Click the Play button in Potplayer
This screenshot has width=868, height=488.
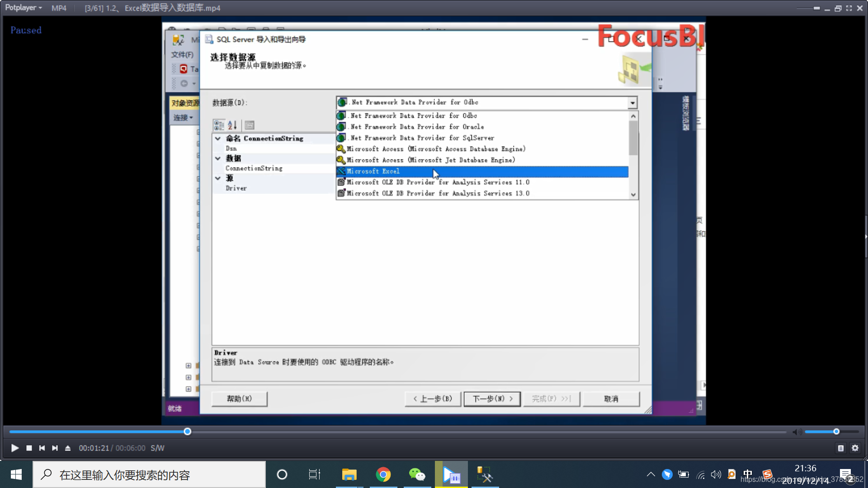pos(14,448)
